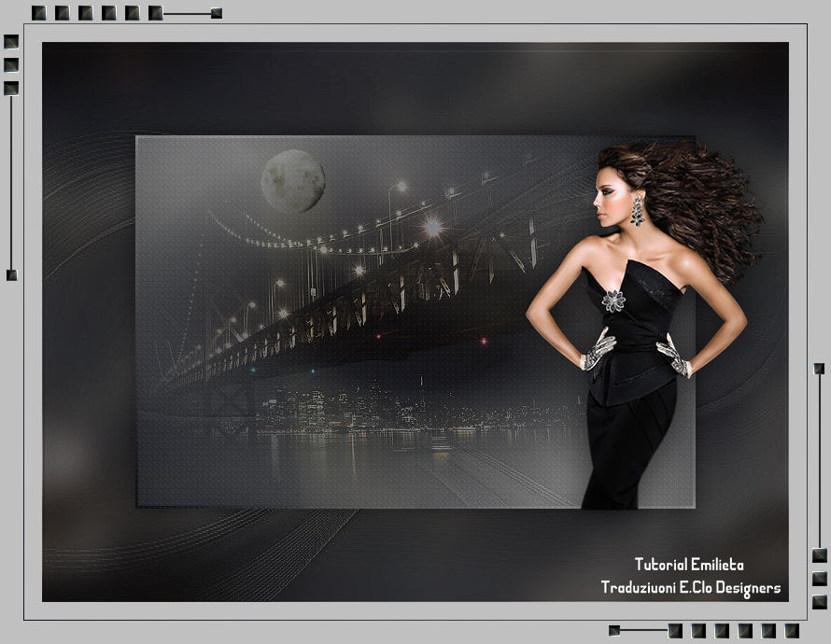This screenshot has height=644, width=831.
Task: Click the topmost square of the left column
Action: (x=11, y=42)
